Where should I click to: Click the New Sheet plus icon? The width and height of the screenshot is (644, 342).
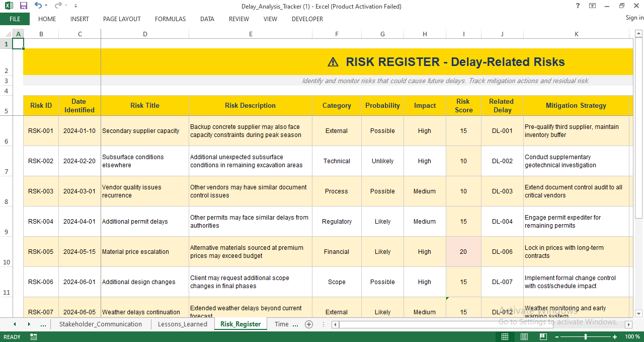309,324
